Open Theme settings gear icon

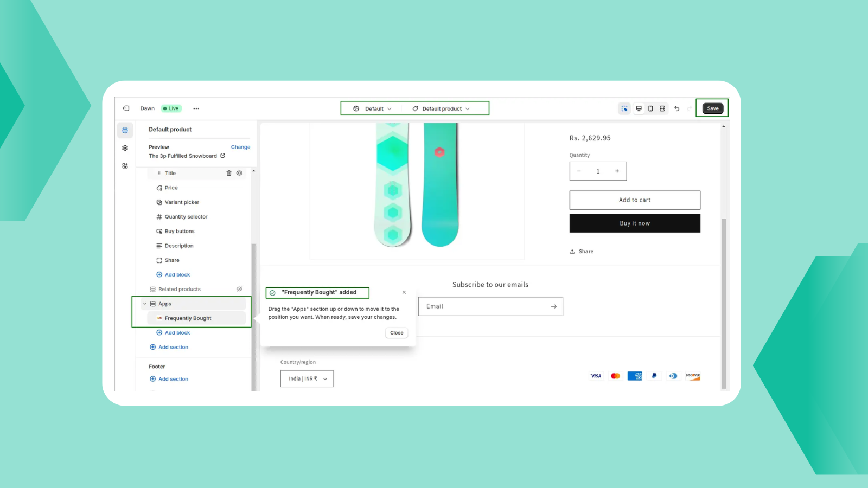[125, 148]
